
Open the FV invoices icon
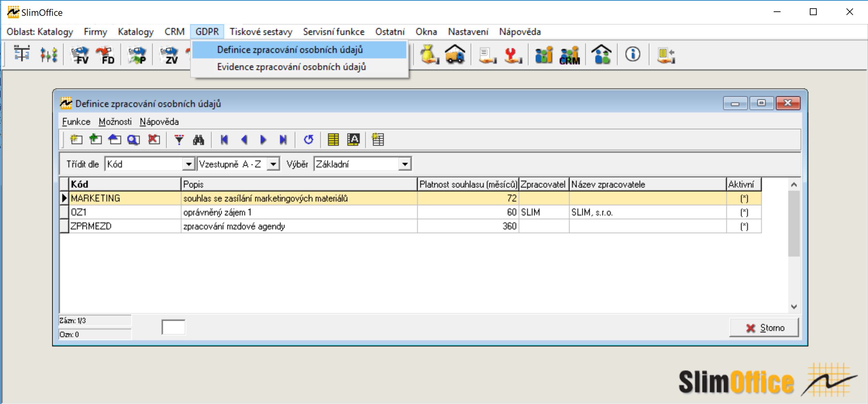80,55
